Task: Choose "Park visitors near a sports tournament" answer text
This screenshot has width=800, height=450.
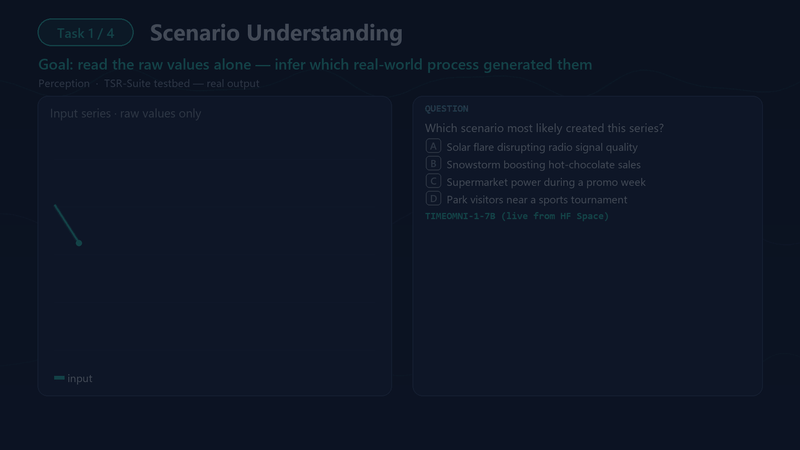Action: (x=537, y=199)
